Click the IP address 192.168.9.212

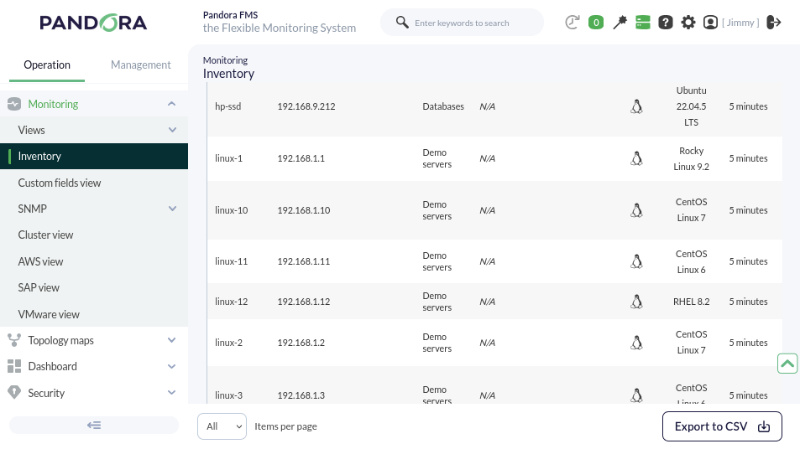click(306, 106)
